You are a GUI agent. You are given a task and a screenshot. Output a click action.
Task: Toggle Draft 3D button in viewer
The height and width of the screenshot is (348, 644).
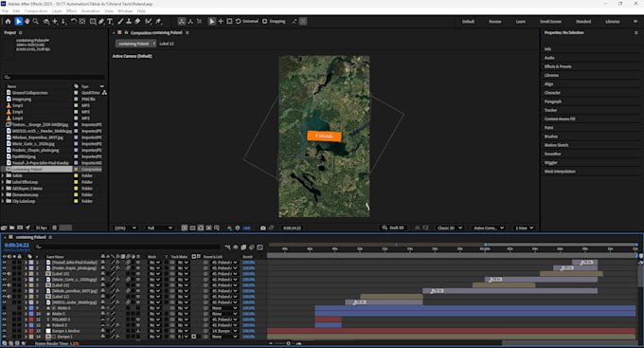click(393, 228)
